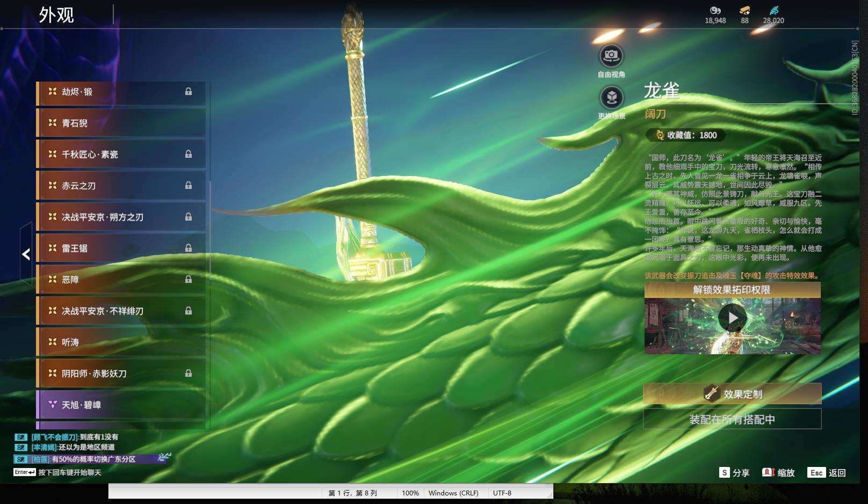This screenshot has height=504, width=868.
Task: Click the S key icon for 分享
Action: pyautogui.click(x=725, y=472)
